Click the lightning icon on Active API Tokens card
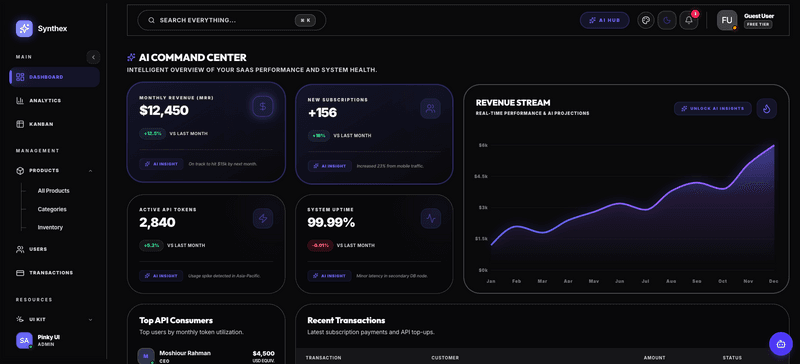This screenshot has height=364, width=800. 263,219
